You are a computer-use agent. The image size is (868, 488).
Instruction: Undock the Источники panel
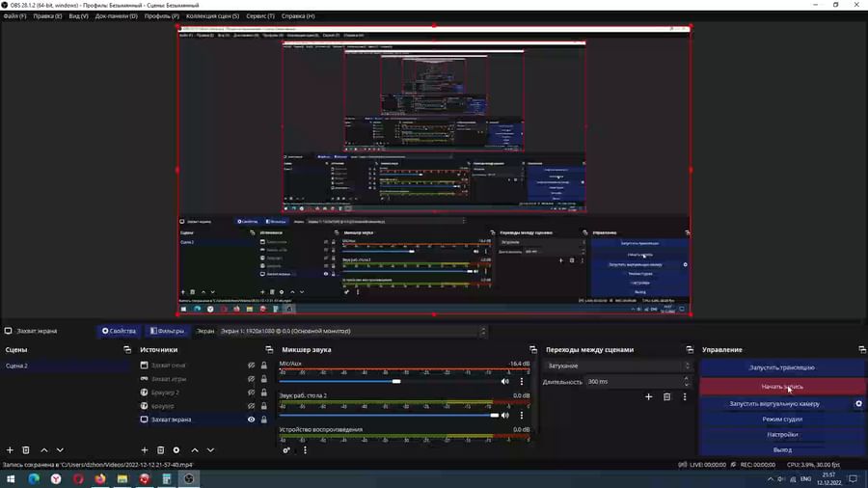click(x=269, y=350)
